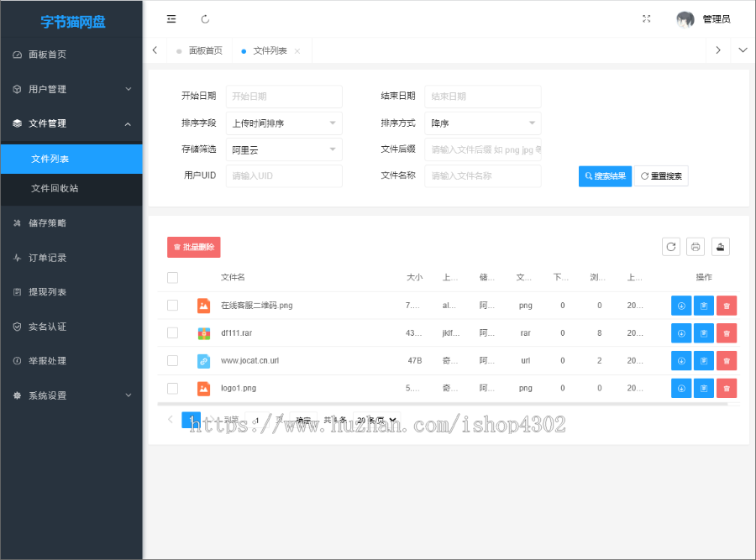
Task: Open 实名认证 in sidebar
Action: [71, 327]
